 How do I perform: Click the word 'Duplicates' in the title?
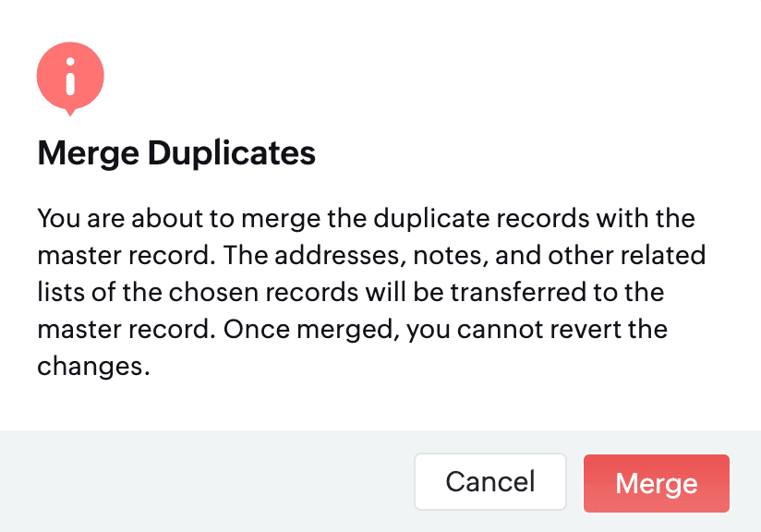tap(232, 154)
